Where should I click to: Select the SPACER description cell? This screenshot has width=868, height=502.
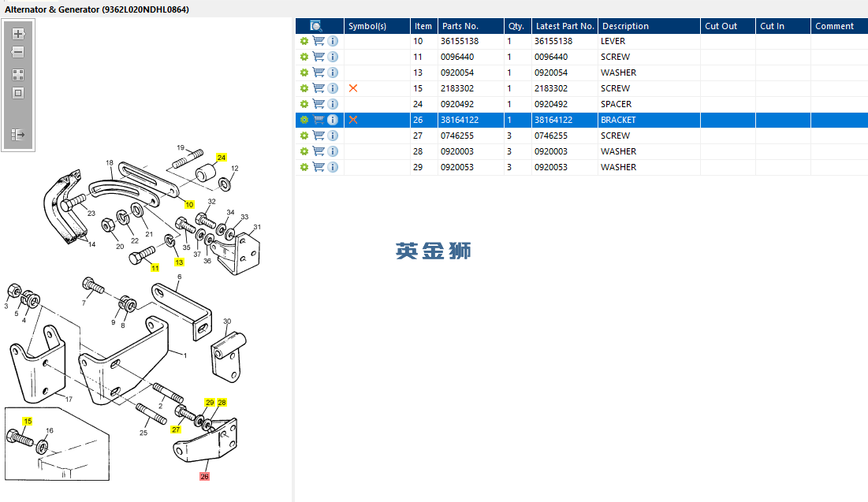tap(649, 104)
